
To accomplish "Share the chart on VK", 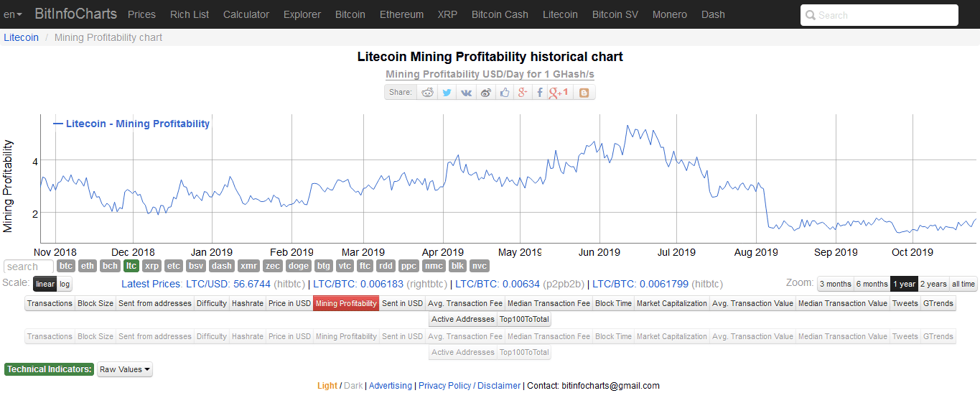I will pos(466,92).
